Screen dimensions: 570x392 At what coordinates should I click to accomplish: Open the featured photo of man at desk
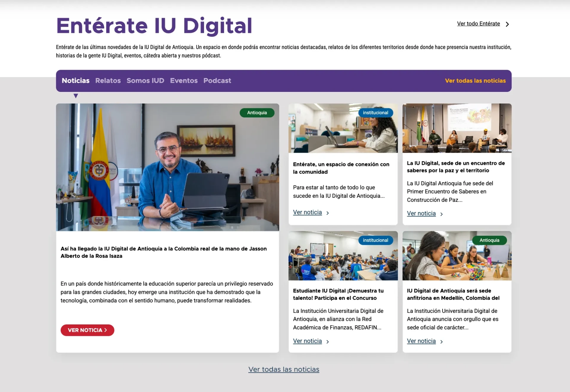tap(167, 167)
